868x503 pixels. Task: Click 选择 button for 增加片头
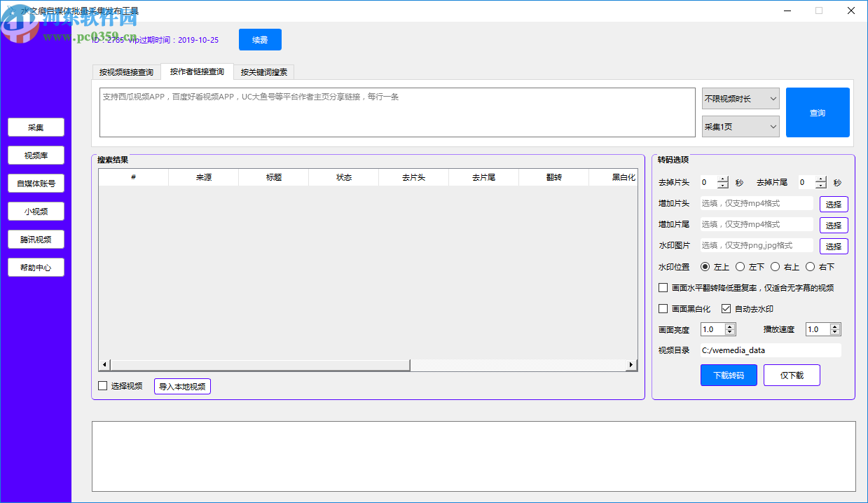[834, 205]
